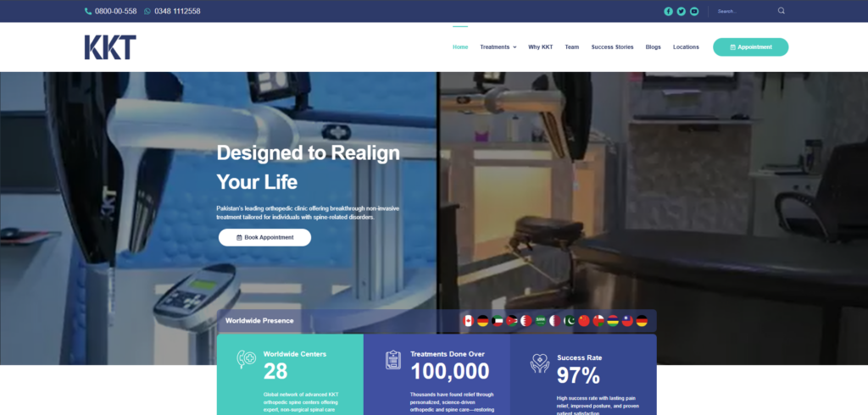Open Success Stories in navigation
The height and width of the screenshot is (415, 868).
pos(612,47)
